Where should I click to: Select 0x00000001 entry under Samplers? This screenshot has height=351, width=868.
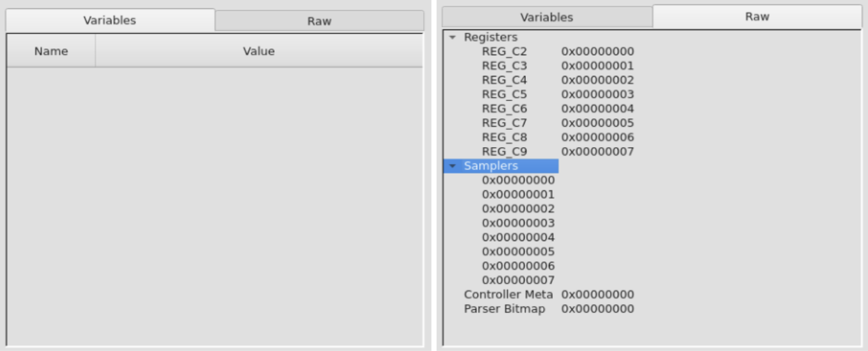[518, 195]
